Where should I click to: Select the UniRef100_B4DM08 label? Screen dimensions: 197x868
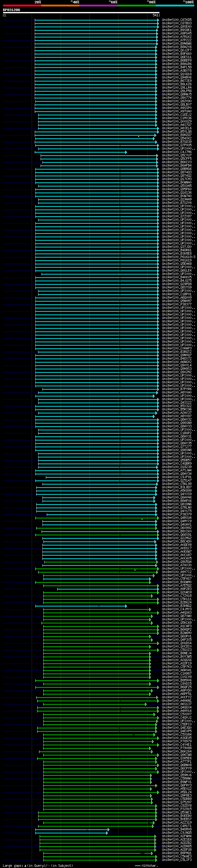(177, 829)
